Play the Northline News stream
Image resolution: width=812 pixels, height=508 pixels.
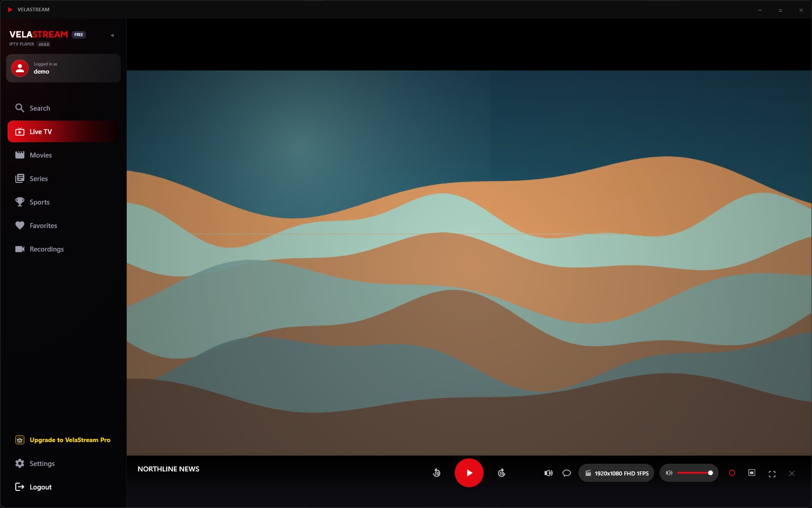click(x=469, y=473)
